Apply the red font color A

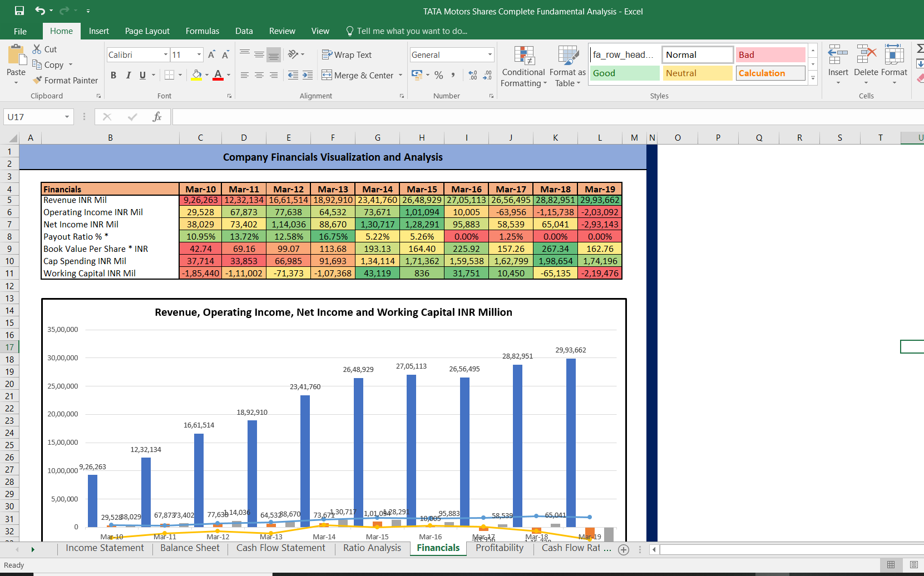[218, 75]
